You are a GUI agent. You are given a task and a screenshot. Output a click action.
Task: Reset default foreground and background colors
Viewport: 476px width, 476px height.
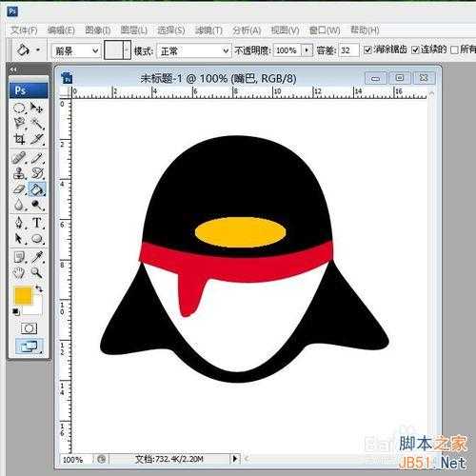pyautogui.click(x=15, y=311)
